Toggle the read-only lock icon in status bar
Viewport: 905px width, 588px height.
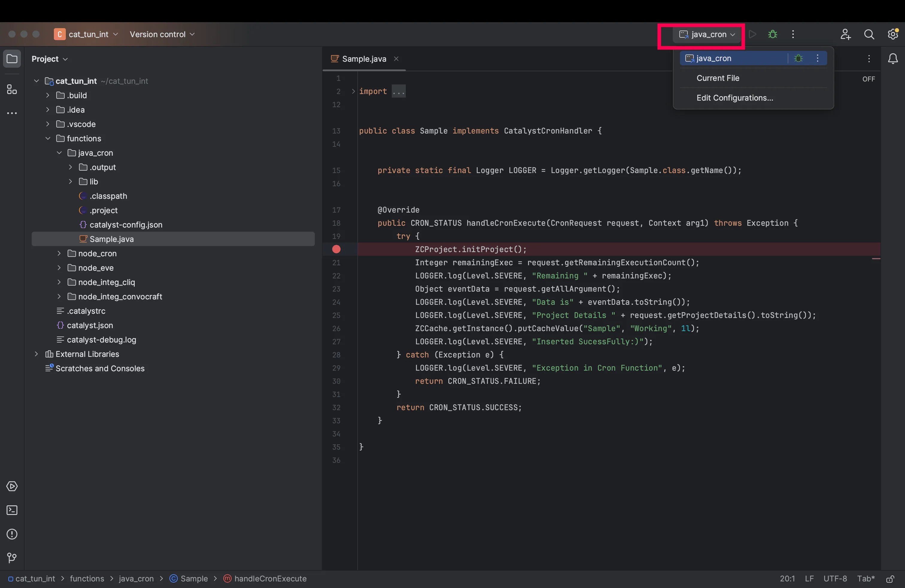[890, 578]
